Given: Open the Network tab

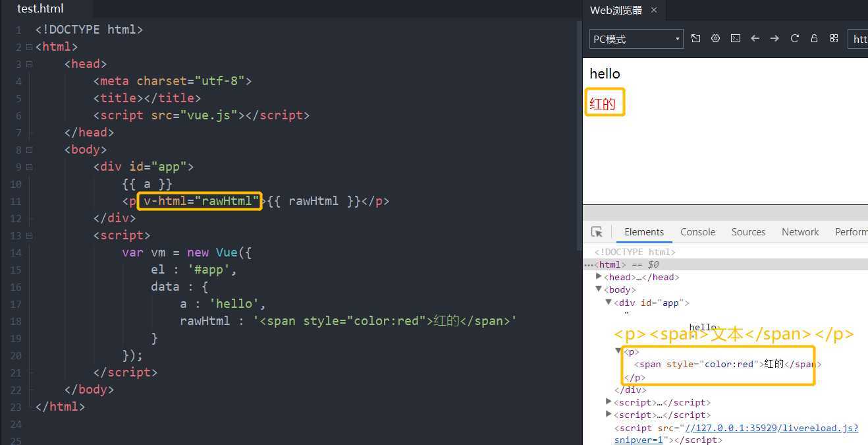Looking at the screenshot, I should 800,232.
